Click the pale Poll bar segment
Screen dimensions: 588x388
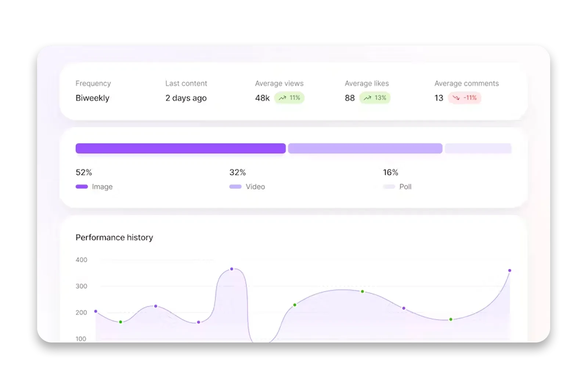(x=478, y=148)
